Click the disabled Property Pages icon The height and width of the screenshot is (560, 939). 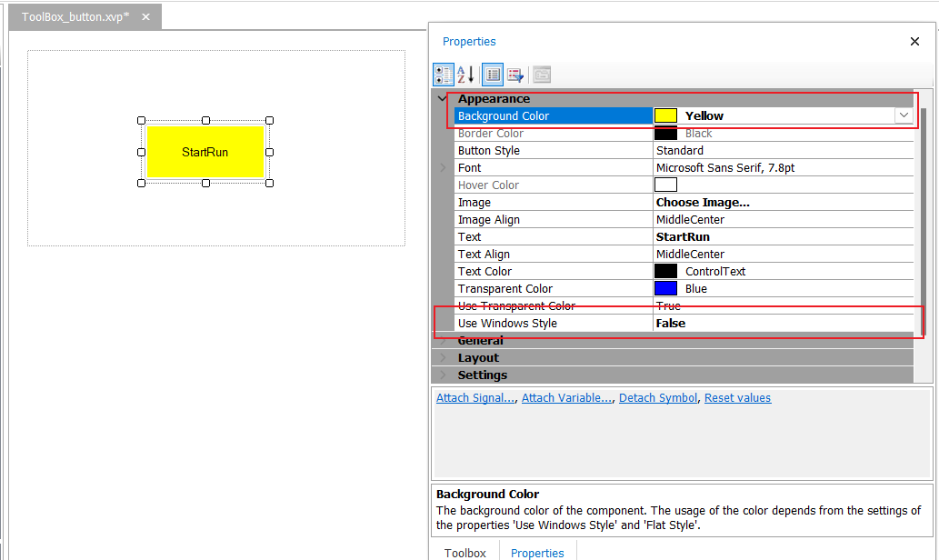click(542, 75)
